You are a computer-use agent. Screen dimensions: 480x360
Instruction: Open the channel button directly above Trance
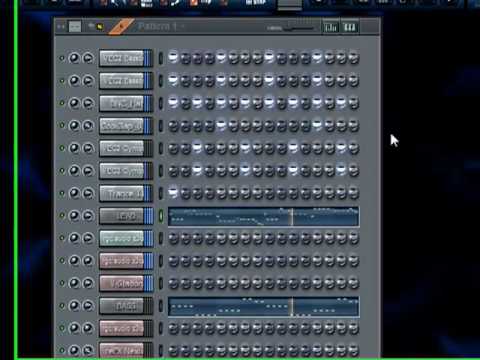coord(122,171)
